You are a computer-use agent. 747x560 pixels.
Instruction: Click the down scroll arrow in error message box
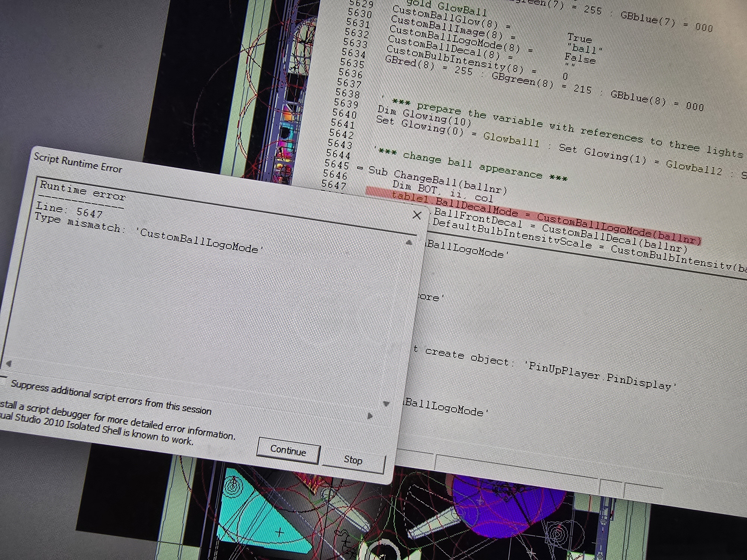386,404
